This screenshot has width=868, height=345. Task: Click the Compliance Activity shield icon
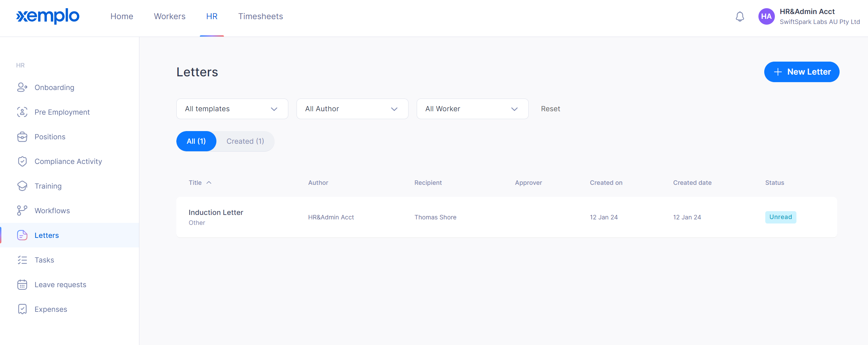click(x=22, y=161)
